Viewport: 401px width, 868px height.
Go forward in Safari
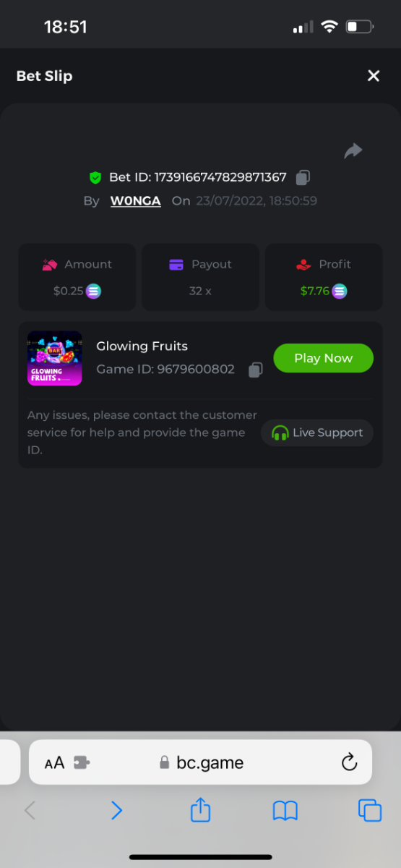(116, 810)
